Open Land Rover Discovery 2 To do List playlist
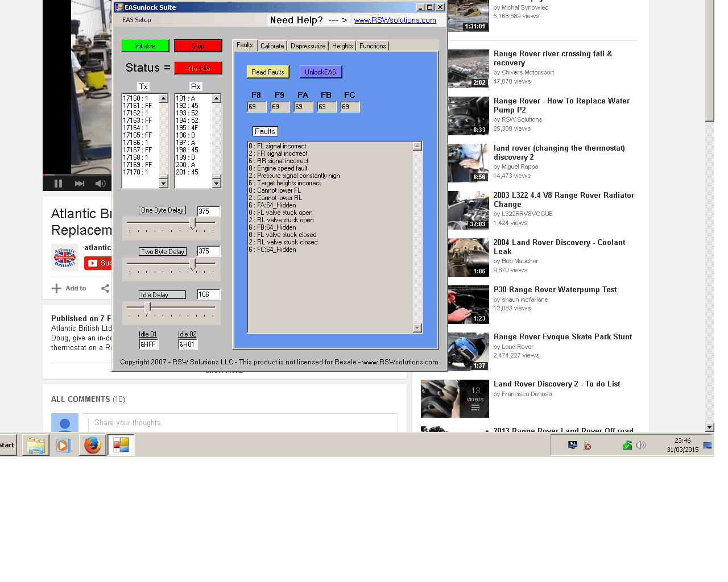 (x=556, y=384)
